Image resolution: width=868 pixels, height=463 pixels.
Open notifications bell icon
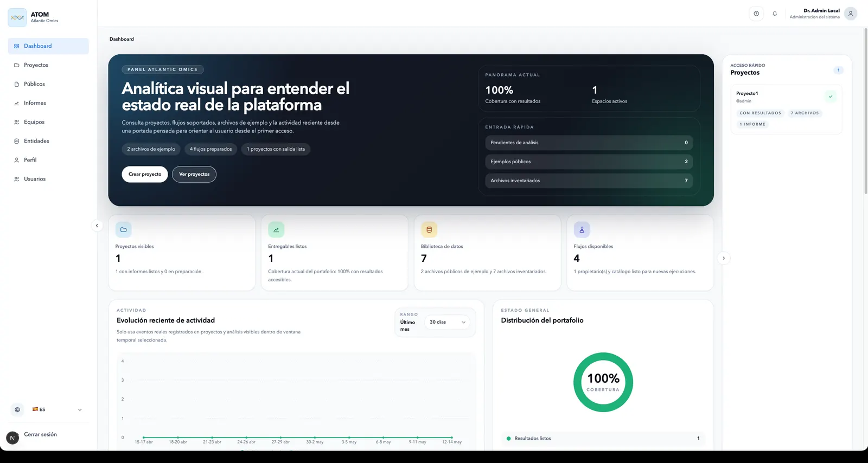(x=775, y=14)
